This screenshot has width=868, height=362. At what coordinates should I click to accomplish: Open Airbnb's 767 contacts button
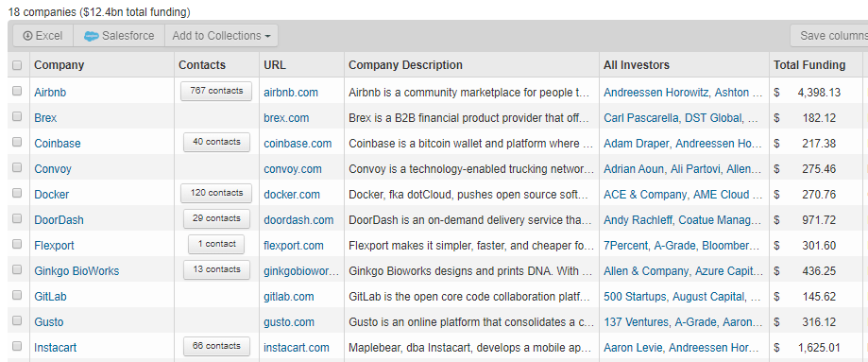tap(216, 91)
